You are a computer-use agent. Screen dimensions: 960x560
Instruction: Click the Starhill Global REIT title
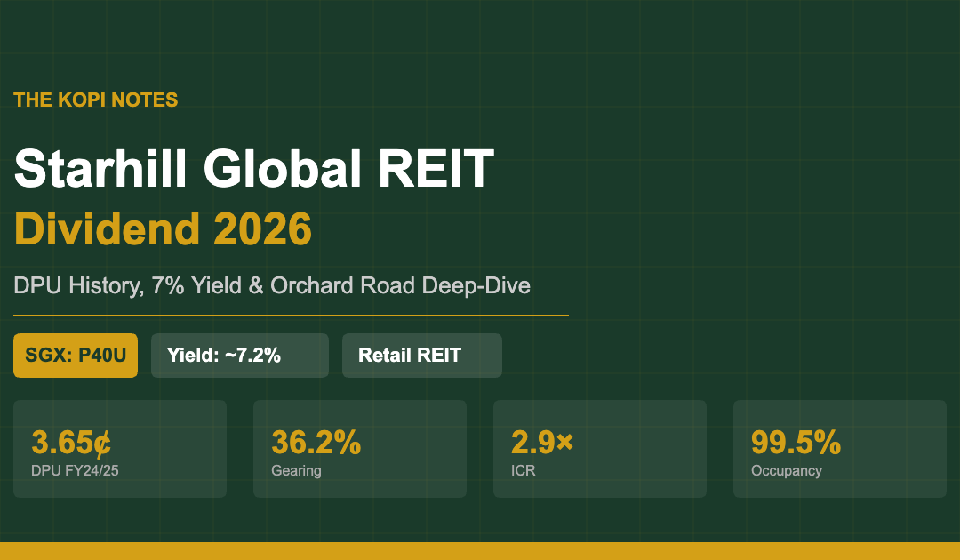[x=253, y=168]
